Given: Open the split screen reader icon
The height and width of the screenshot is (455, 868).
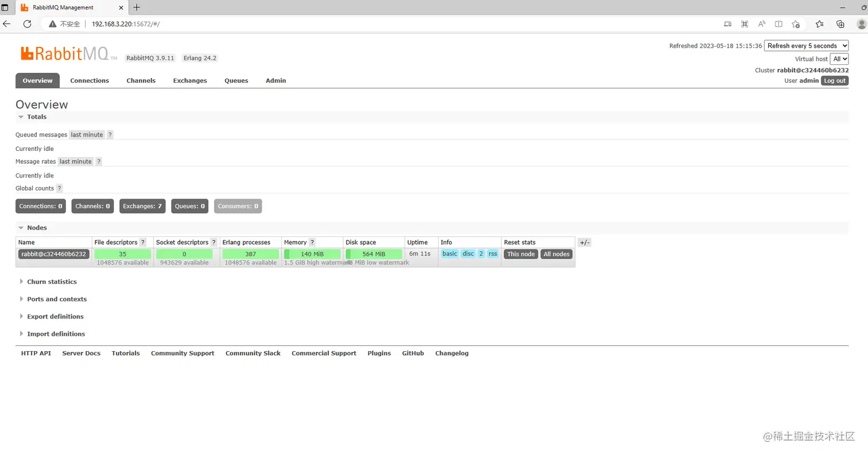Looking at the screenshot, I should 778,24.
